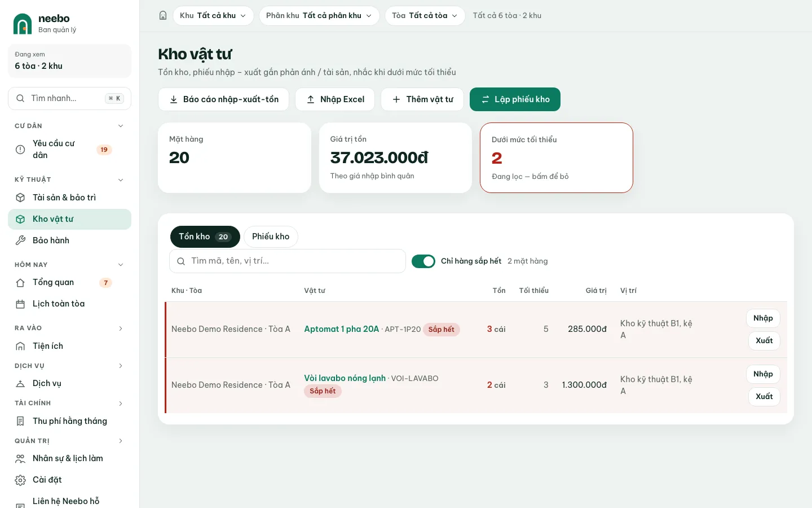The height and width of the screenshot is (508, 812).
Task: Click the Thu phí hằng tháng receipt icon
Action: coord(20,421)
